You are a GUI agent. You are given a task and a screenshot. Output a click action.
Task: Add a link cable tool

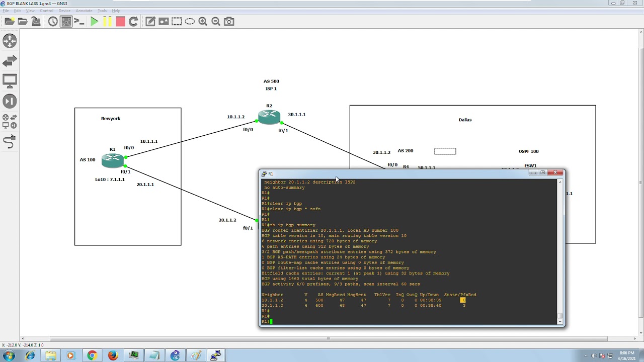[10, 142]
